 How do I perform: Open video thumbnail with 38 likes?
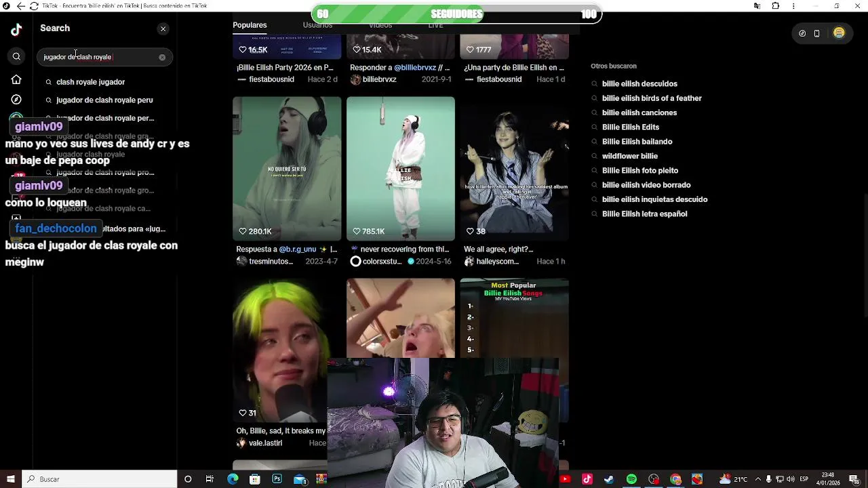point(515,168)
